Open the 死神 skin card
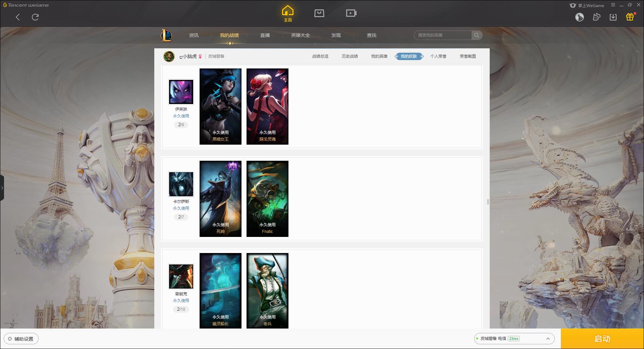The image size is (644, 349). pyautogui.click(x=220, y=199)
